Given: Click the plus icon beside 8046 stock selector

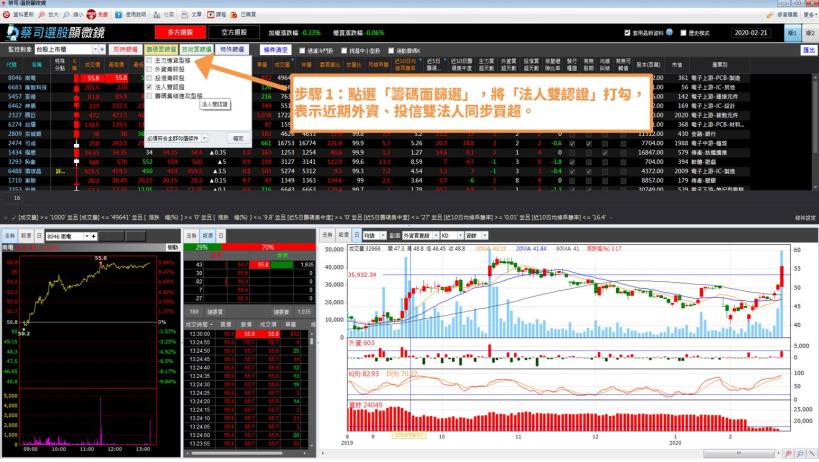Looking at the screenshot, I should click(93, 236).
